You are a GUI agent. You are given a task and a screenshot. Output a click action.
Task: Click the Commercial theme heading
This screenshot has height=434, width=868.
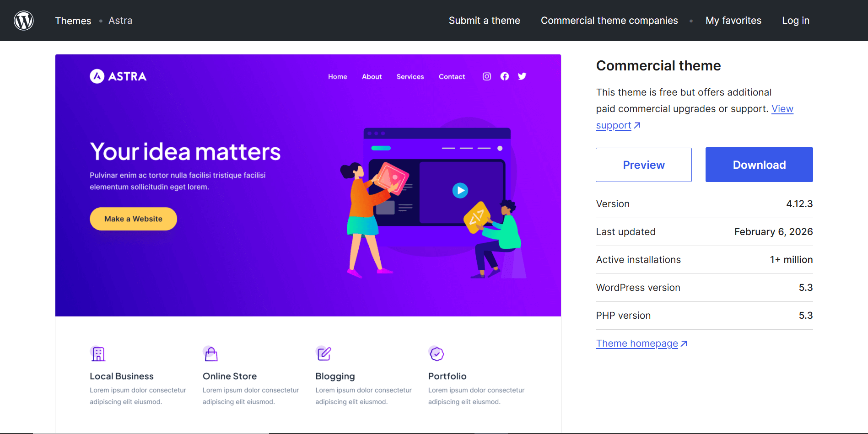(x=658, y=66)
